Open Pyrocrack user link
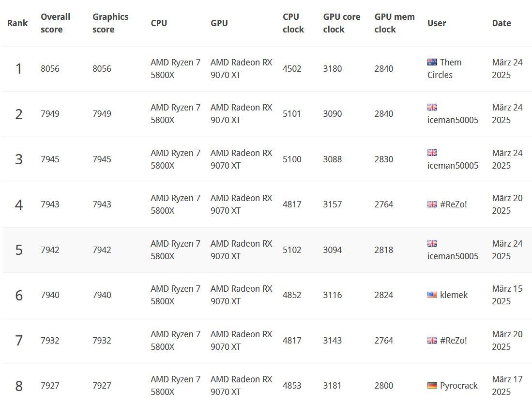 458,386
